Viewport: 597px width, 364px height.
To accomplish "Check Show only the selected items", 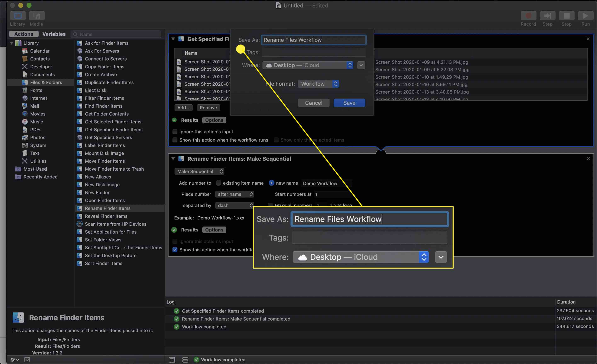I will (276, 140).
